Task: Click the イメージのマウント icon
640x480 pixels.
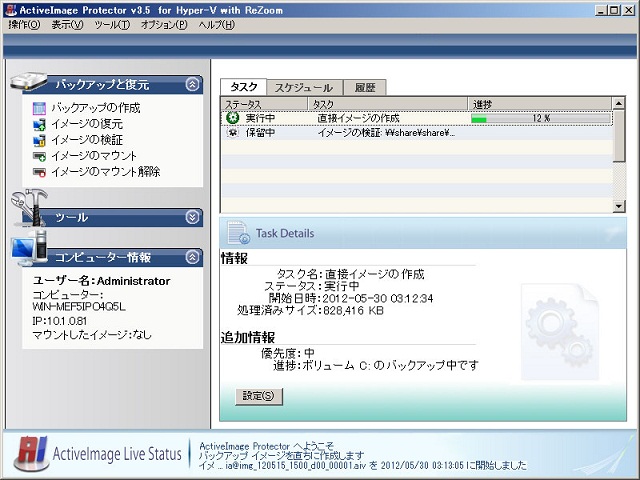Action: [x=39, y=156]
